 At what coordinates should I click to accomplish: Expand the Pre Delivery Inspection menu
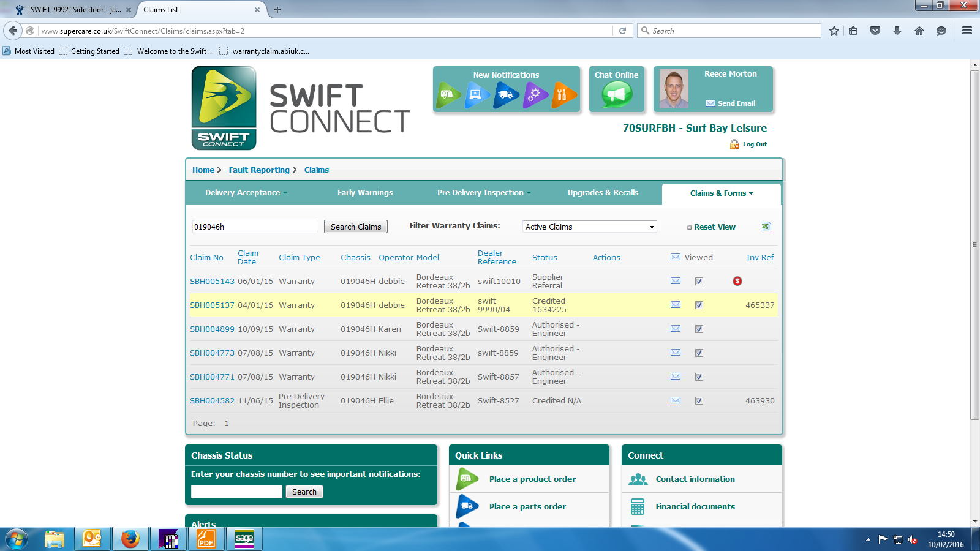pos(484,193)
